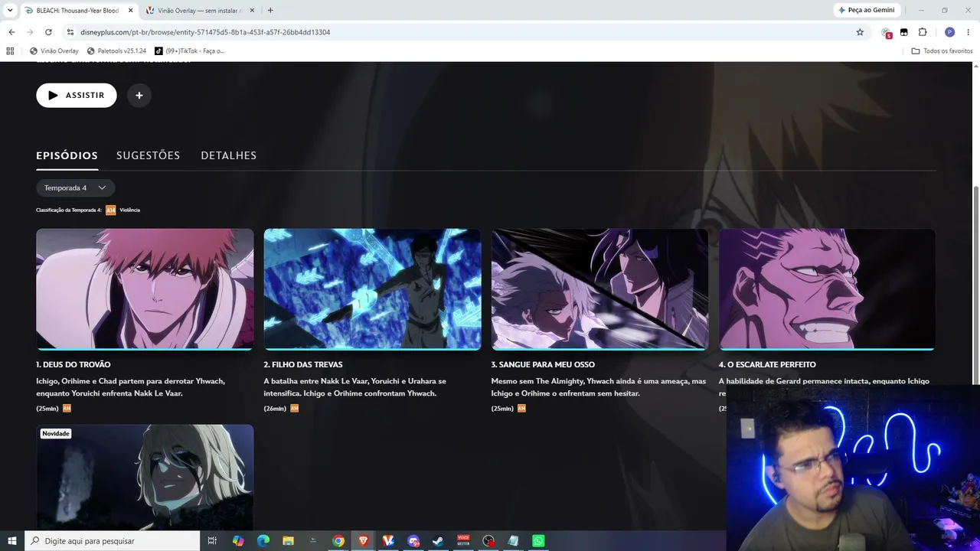Open episode 1 Deus do Trovão thumbnail
This screenshot has height=551, width=980.
tap(145, 289)
